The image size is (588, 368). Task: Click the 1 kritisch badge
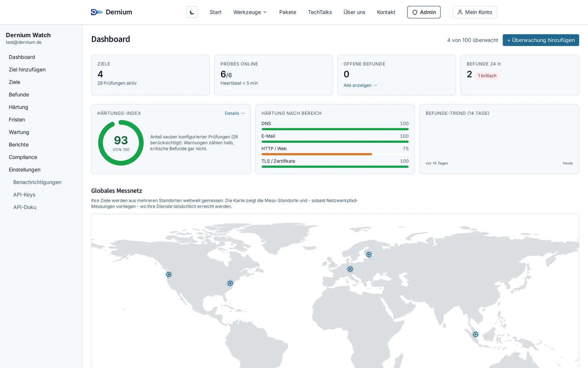tap(487, 76)
